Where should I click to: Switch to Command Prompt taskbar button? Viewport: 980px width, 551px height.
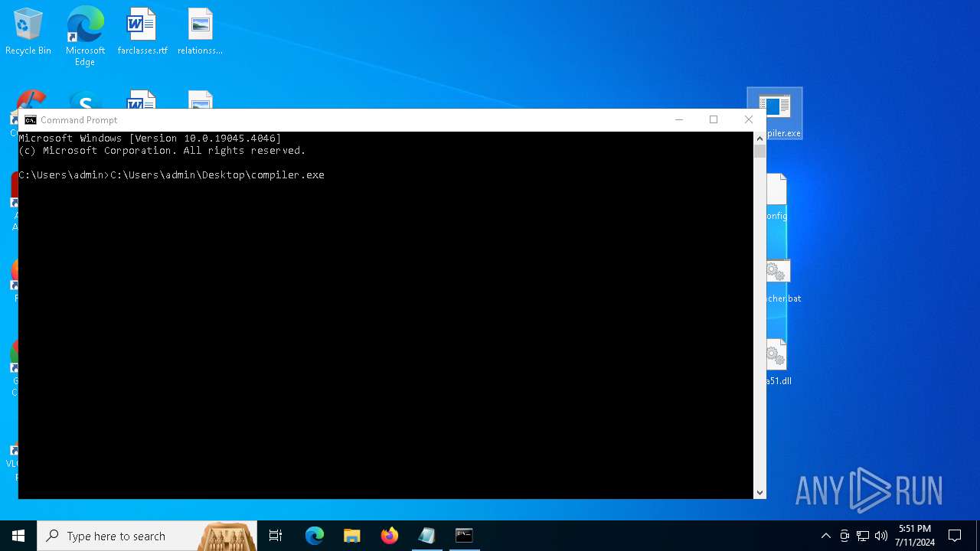coord(464,536)
